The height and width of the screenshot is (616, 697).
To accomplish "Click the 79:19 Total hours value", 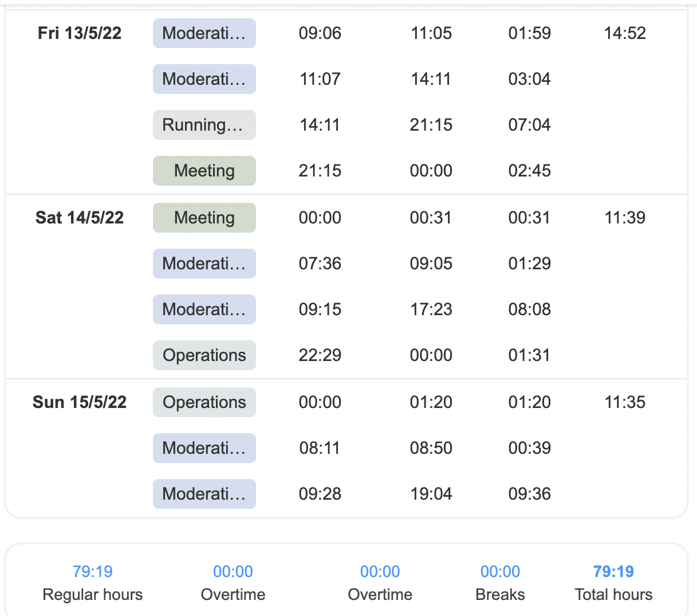I will pyautogui.click(x=613, y=571).
